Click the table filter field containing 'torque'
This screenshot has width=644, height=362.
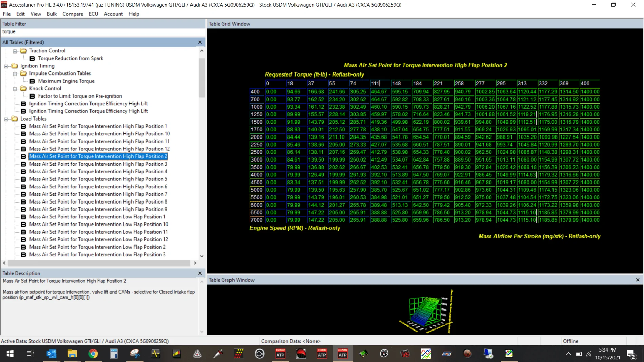[103, 31]
